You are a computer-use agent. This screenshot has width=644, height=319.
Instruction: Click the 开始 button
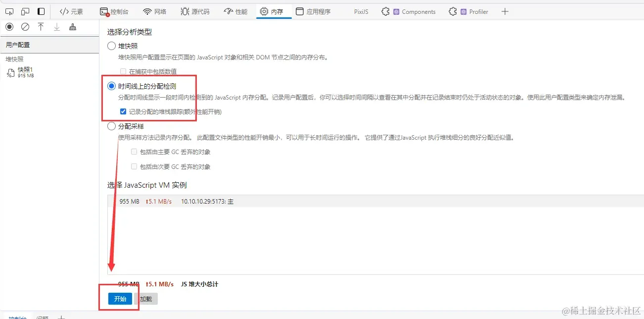[120, 299]
